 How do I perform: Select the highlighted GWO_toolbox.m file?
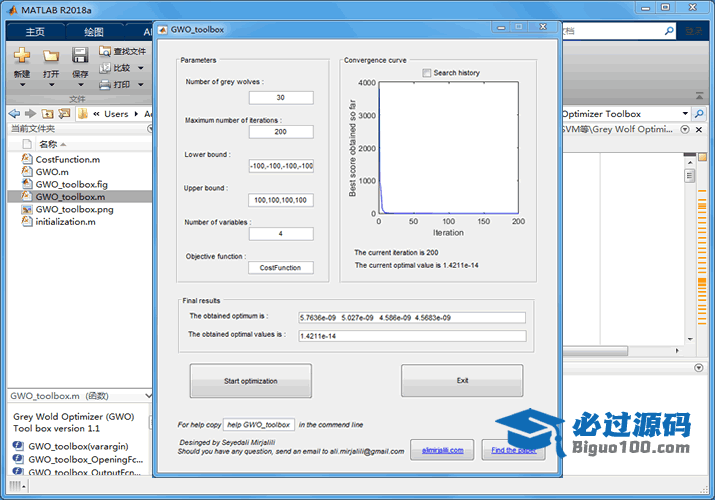tap(70, 197)
